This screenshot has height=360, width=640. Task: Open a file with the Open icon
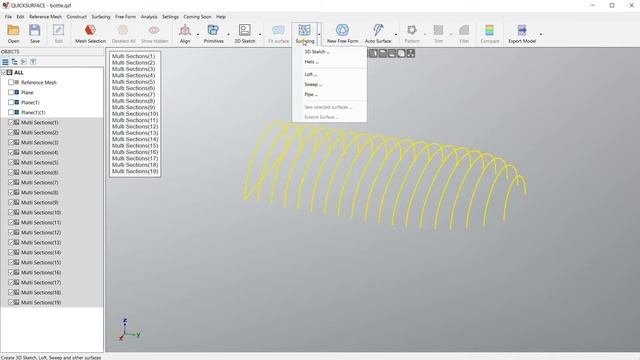pos(13,30)
